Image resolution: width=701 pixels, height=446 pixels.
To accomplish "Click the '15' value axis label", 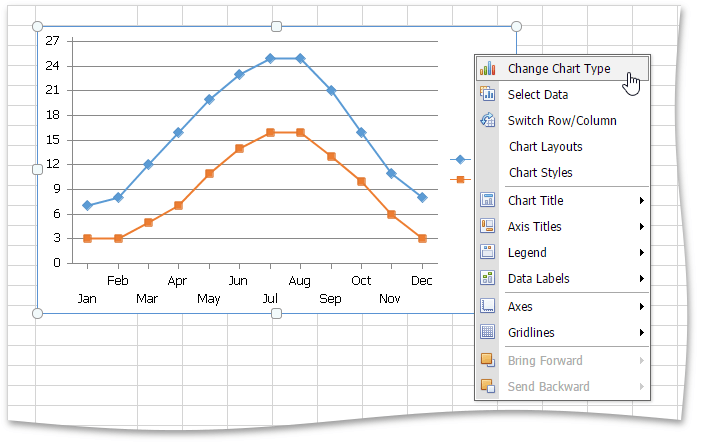I will (52, 140).
